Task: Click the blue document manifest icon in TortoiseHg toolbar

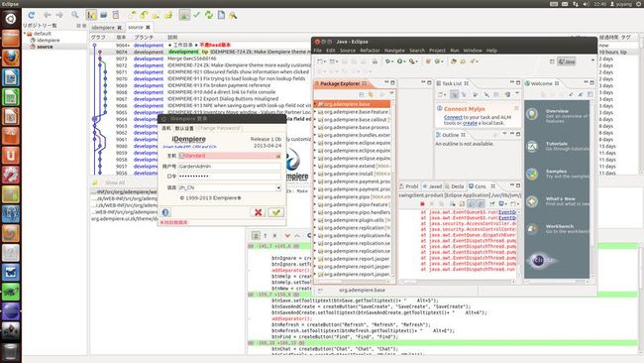Action: [x=221, y=15]
